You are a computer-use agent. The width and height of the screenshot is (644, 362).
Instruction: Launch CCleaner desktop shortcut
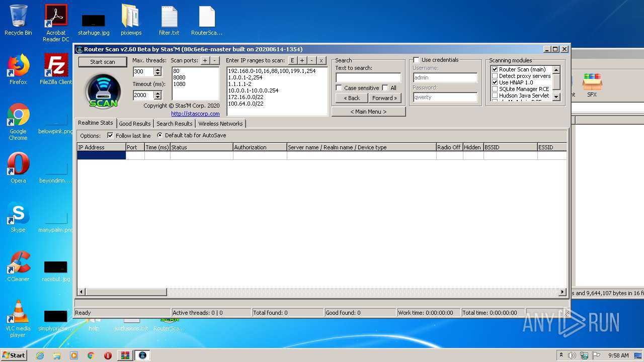tap(18, 266)
